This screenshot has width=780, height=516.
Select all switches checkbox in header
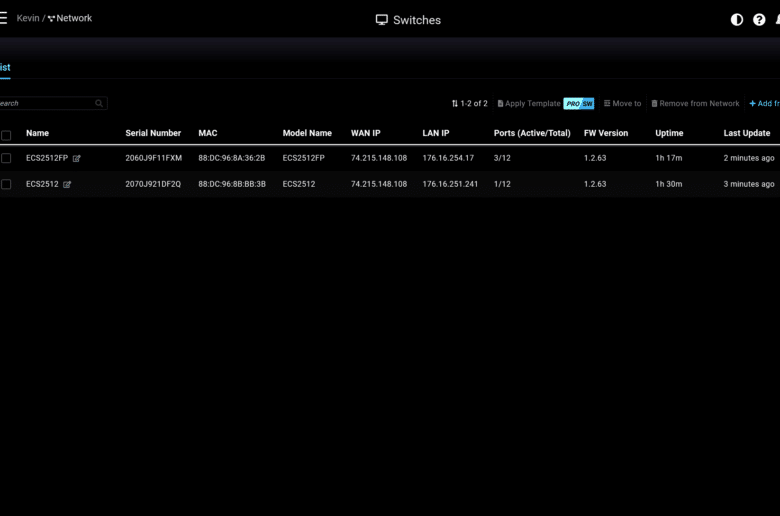(x=6, y=135)
